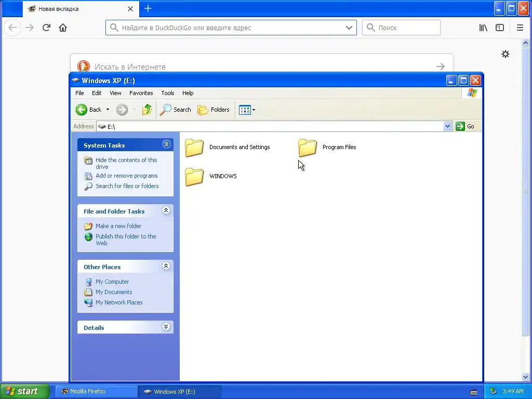Open the Views icon button

(245, 110)
